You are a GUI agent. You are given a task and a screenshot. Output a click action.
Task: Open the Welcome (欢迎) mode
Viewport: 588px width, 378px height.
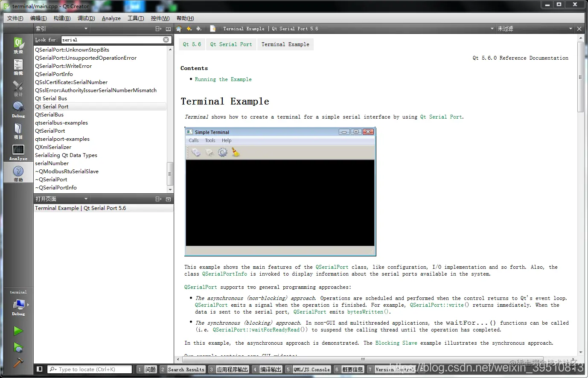pos(18,45)
